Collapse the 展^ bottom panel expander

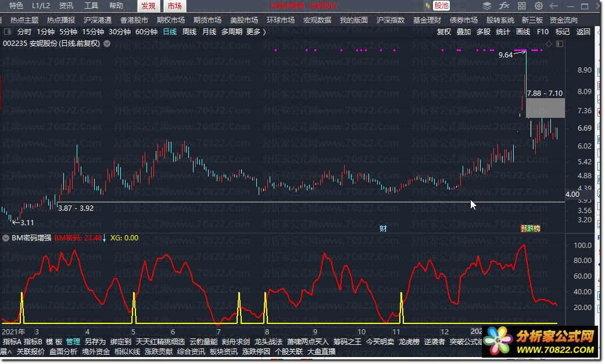tap(6, 352)
